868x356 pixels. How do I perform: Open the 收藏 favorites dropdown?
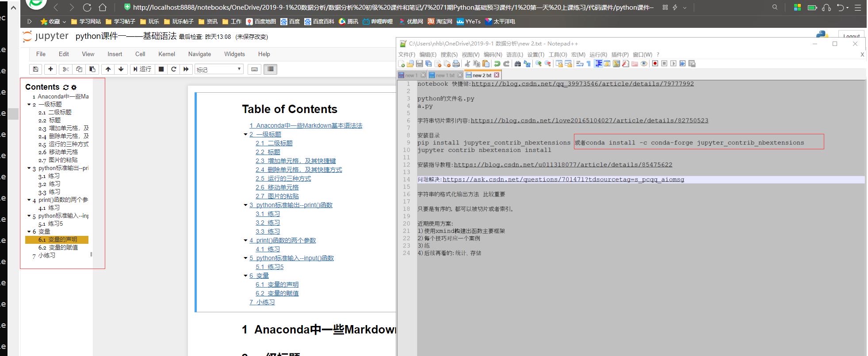(53, 22)
